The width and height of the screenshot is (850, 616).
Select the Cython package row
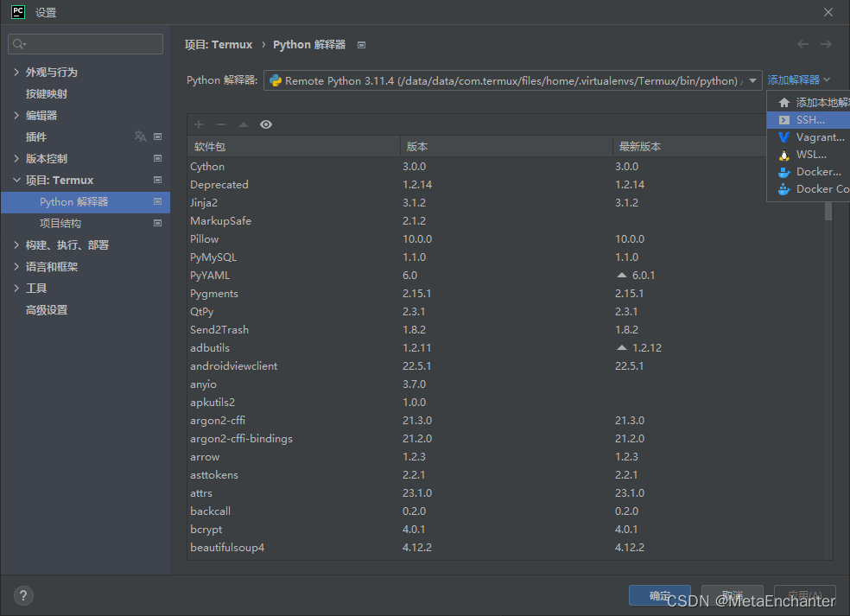506,167
